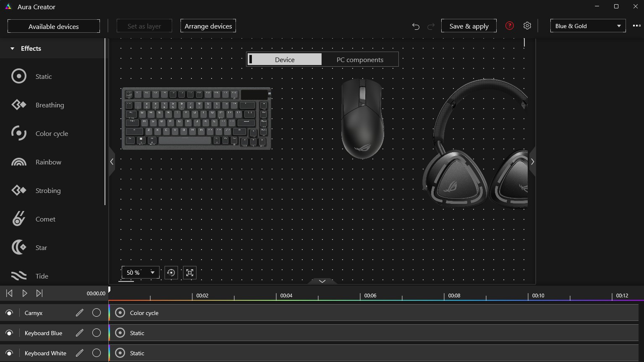Pick the Rainbow effect icon

click(19, 162)
